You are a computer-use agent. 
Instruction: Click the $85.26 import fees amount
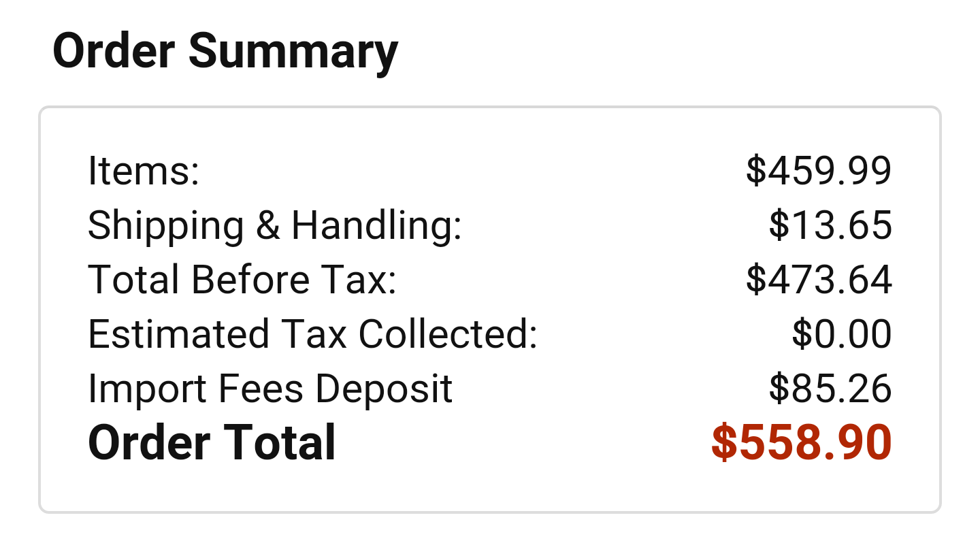tap(830, 389)
